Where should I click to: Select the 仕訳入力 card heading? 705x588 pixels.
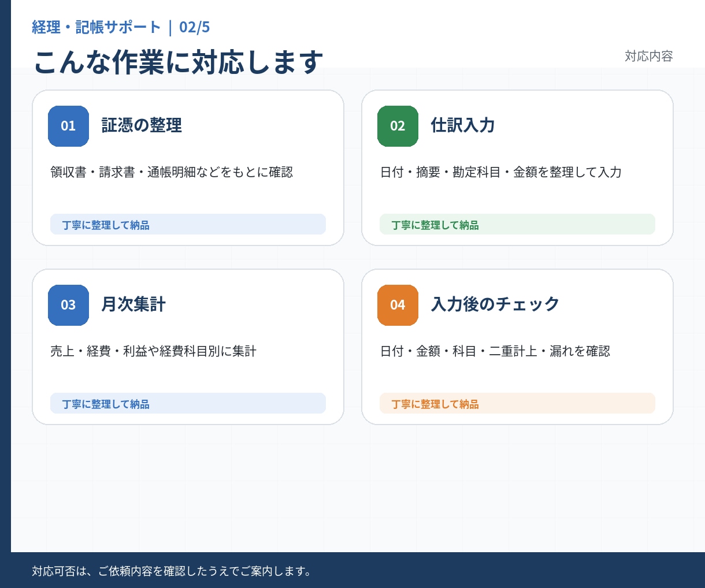(463, 125)
